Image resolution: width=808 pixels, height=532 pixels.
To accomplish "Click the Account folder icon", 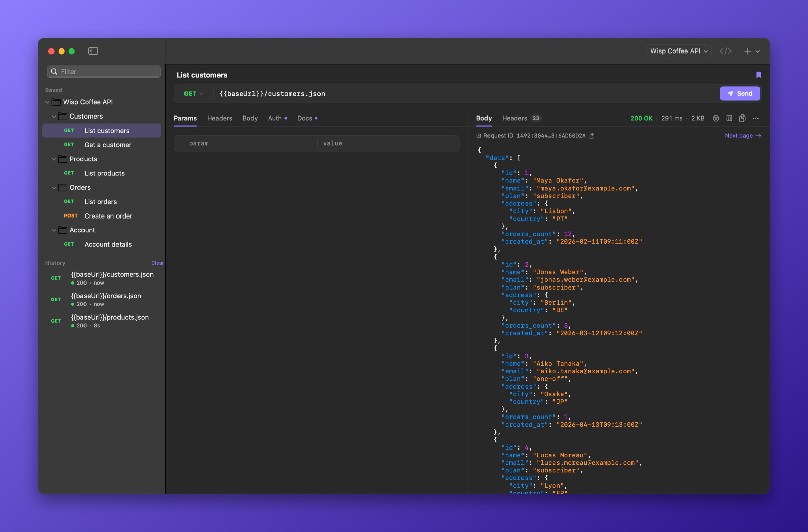I will tap(63, 230).
